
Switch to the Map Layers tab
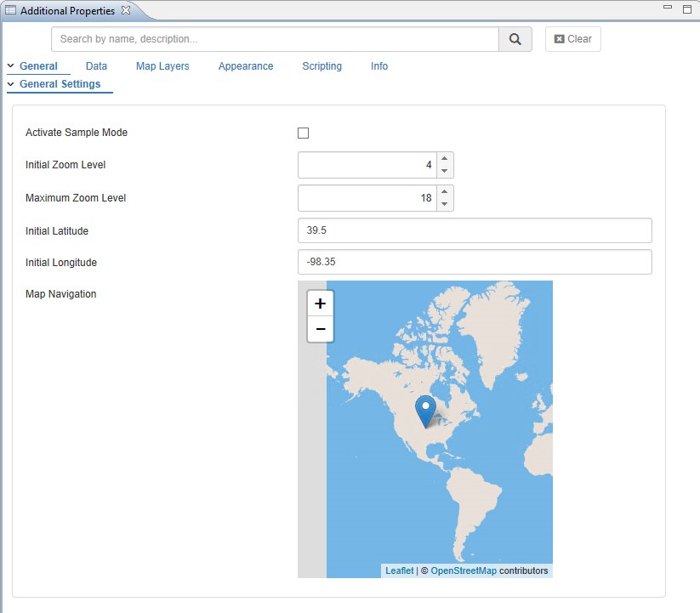click(x=162, y=66)
